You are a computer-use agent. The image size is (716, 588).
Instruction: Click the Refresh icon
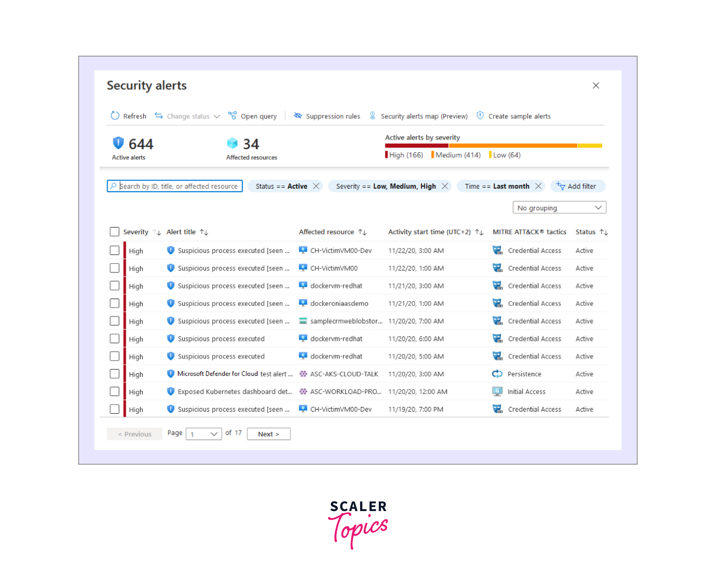tap(115, 116)
